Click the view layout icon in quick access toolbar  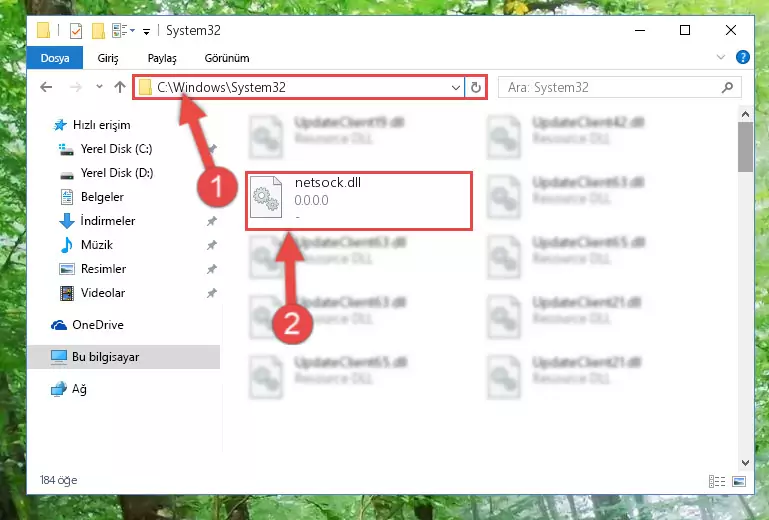[120, 31]
